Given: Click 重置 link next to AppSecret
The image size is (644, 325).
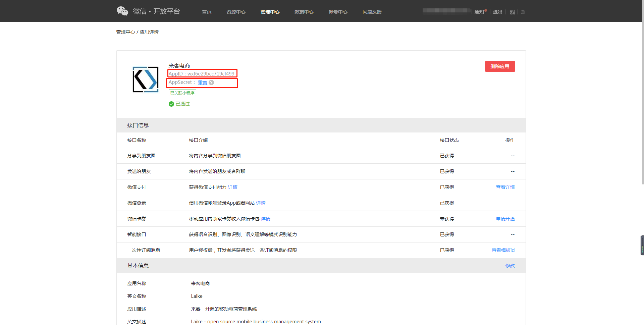Looking at the screenshot, I should (x=203, y=83).
